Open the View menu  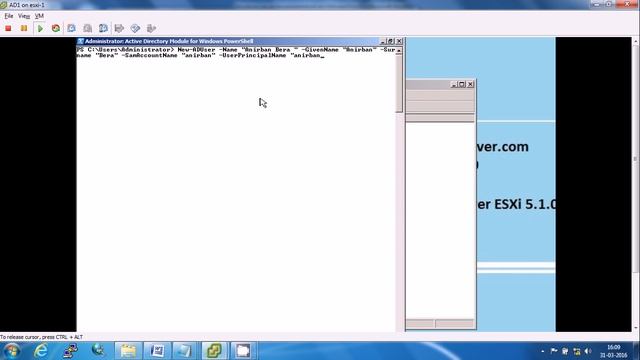[x=24, y=16]
